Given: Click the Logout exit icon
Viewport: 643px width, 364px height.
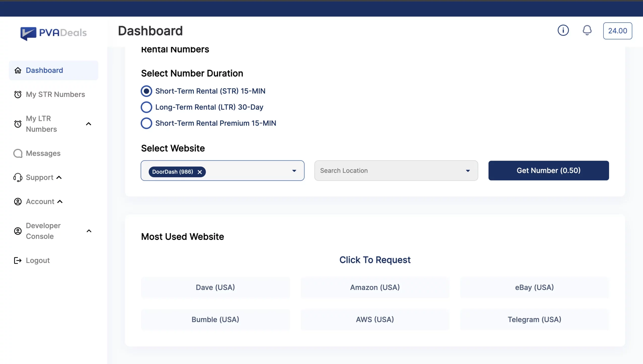Looking at the screenshot, I should [18, 261].
